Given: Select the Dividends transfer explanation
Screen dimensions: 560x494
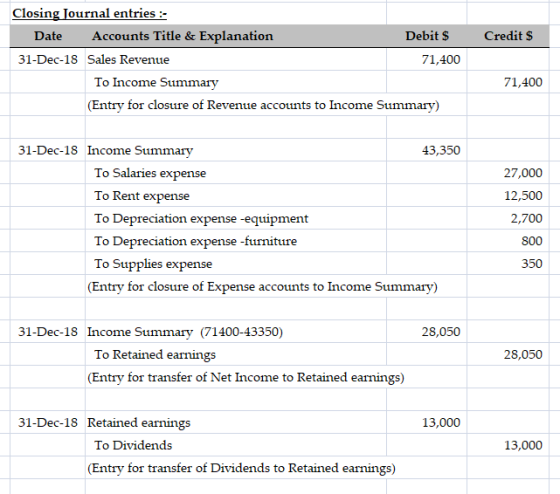Looking at the screenshot, I should 241,468.
